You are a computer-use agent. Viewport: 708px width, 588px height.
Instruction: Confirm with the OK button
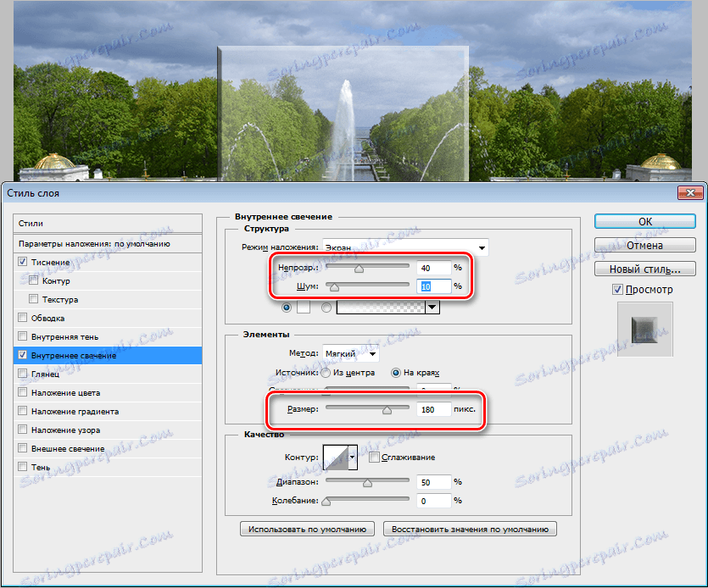[644, 222]
